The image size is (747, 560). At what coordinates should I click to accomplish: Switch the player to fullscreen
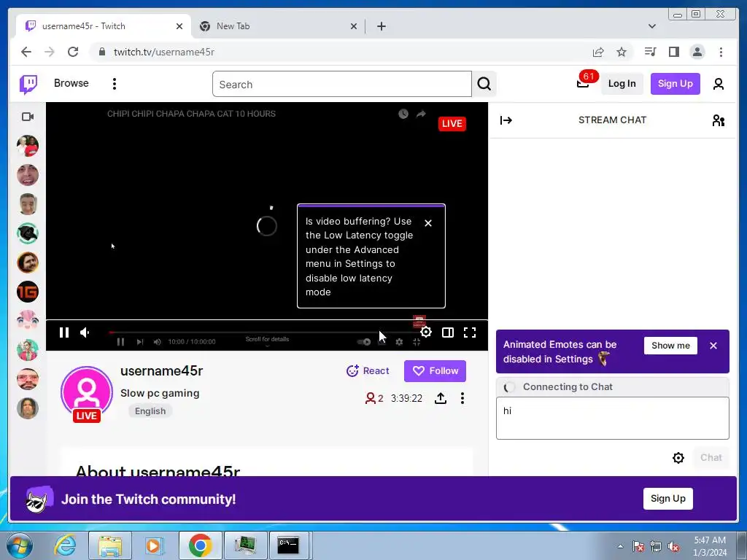click(470, 332)
